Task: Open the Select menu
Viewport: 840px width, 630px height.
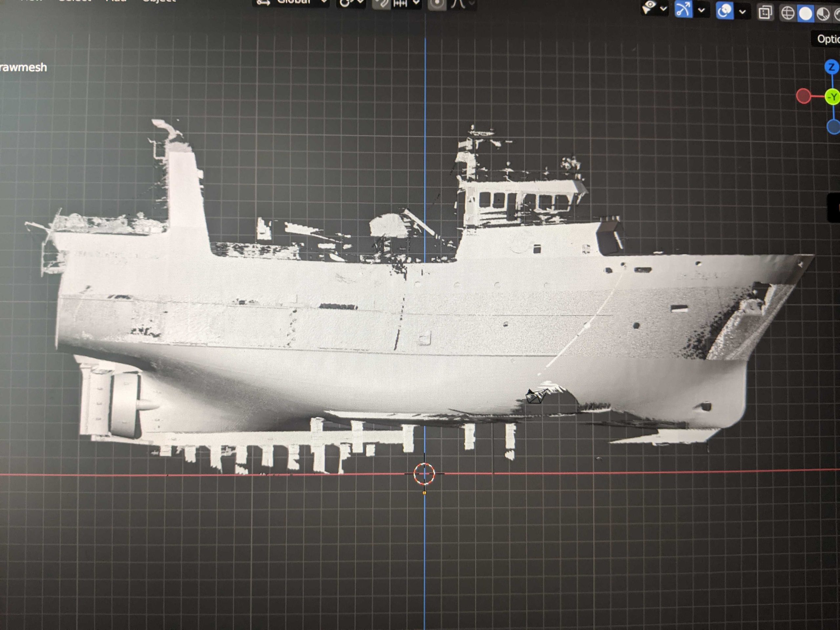Action: (x=75, y=1)
